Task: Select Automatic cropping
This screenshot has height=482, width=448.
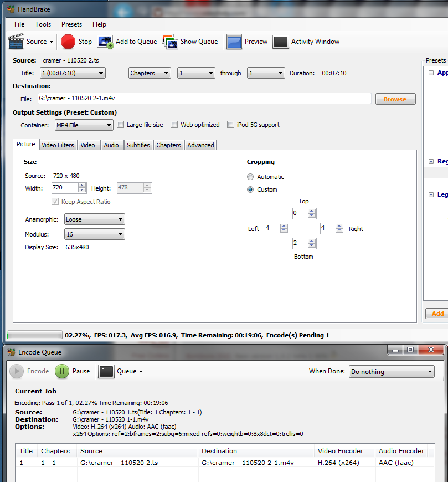Action: coord(250,177)
